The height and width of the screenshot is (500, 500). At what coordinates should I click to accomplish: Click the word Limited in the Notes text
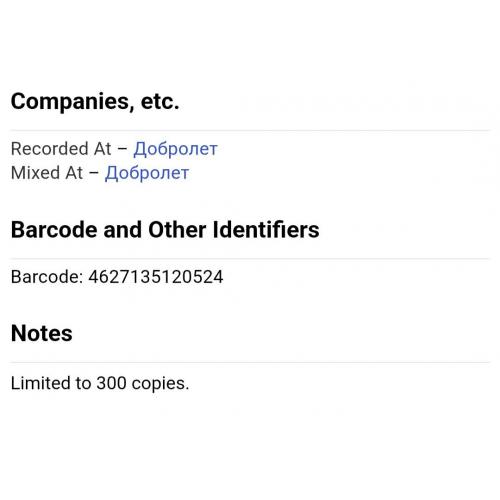pyautogui.click(x=40, y=383)
